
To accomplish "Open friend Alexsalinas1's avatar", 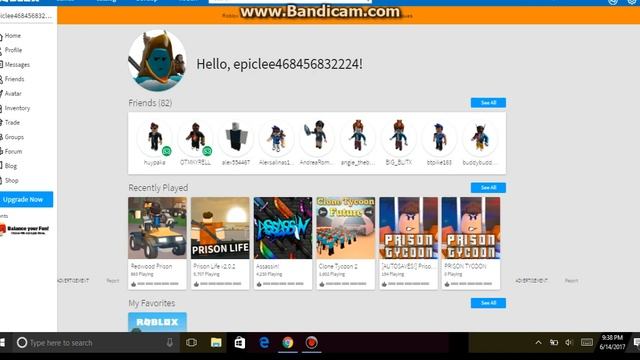I will pos(276,138).
